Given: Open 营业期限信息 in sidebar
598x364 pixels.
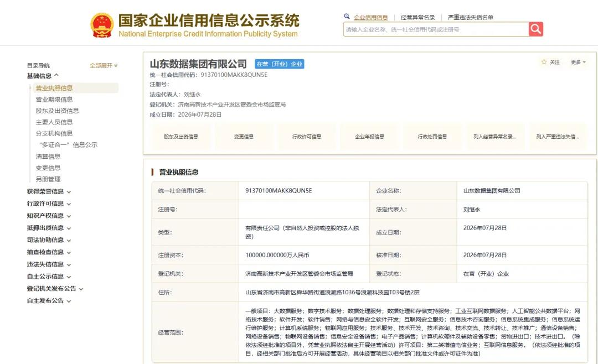Looking at the screenshot, I should click(54, 100).
